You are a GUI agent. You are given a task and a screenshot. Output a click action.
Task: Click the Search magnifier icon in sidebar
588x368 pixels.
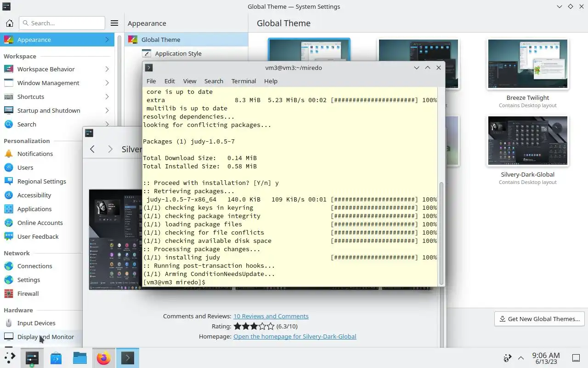[x=9, y=124]
